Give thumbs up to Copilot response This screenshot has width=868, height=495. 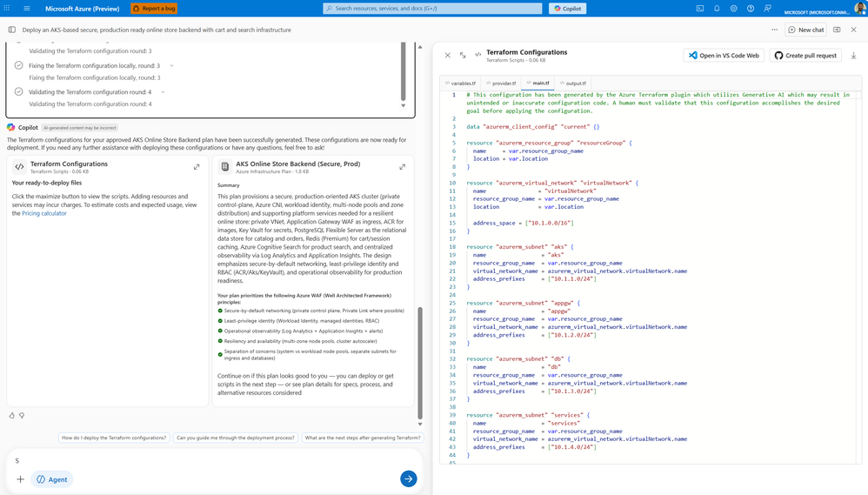click(11, 415)
